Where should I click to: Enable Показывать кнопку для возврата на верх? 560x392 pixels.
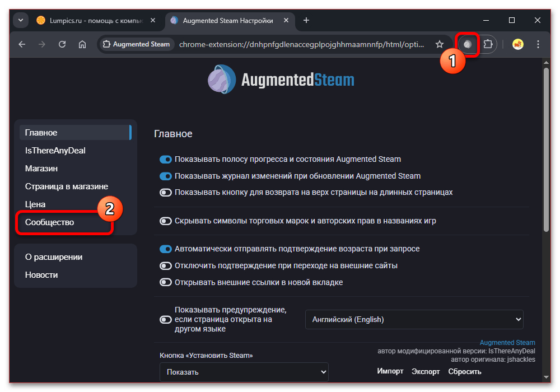[x=166, y=193]
